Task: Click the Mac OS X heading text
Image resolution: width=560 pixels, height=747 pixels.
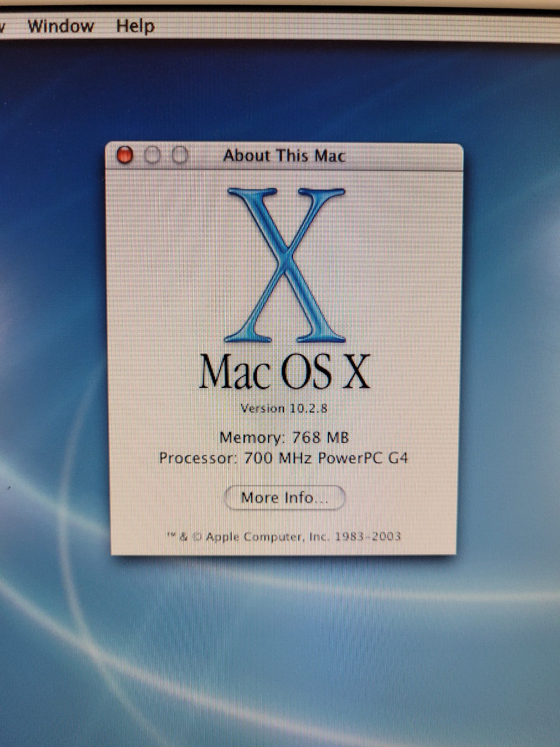Action: 285,372
